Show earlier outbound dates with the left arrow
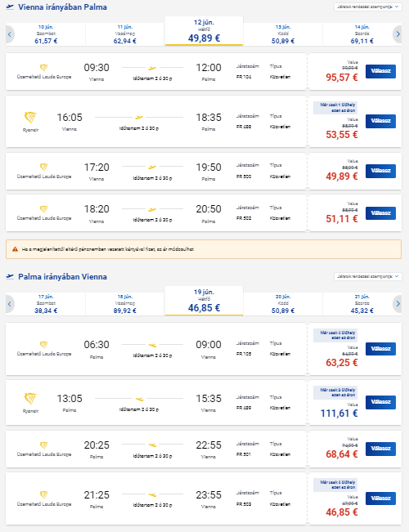 pos(10,34)
